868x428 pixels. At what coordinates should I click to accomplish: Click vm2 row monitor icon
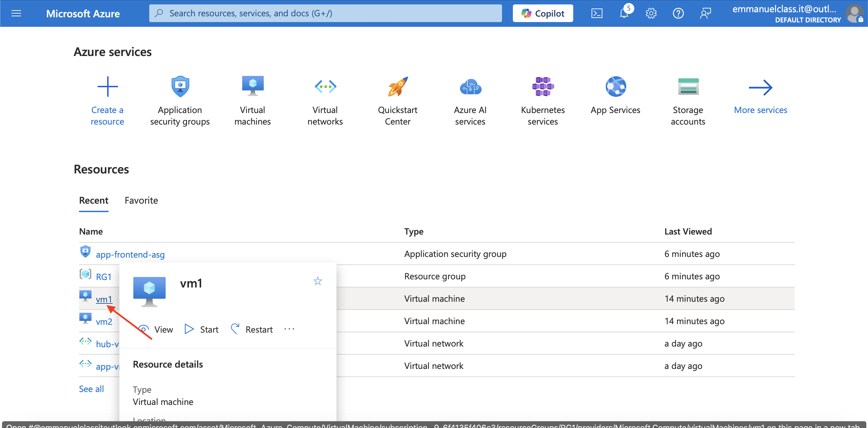(85, 318)
